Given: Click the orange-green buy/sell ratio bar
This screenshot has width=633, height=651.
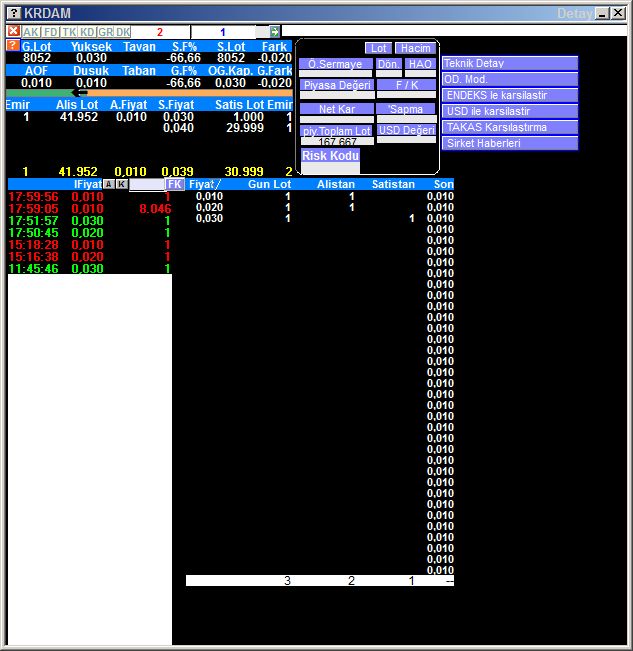Looking at the screenshot, I should (150, 93).
